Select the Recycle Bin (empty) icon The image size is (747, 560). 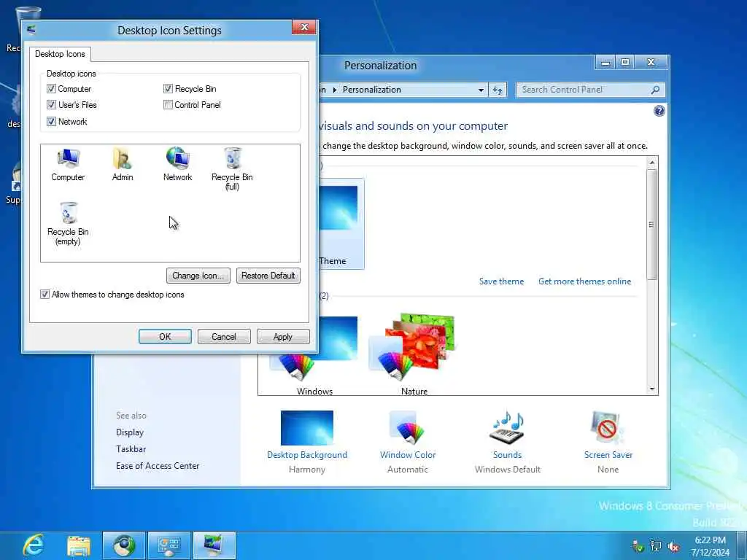coord(68,224)
